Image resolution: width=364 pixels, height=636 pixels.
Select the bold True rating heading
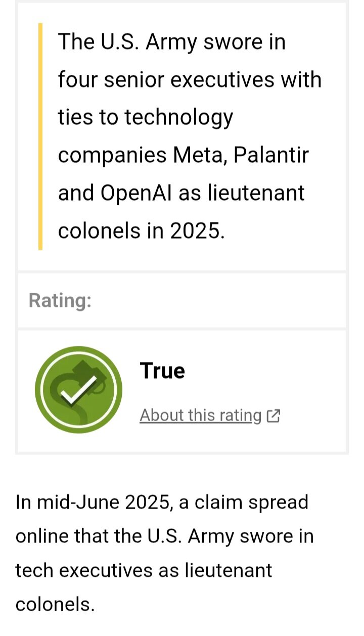(x=162, y=371)
